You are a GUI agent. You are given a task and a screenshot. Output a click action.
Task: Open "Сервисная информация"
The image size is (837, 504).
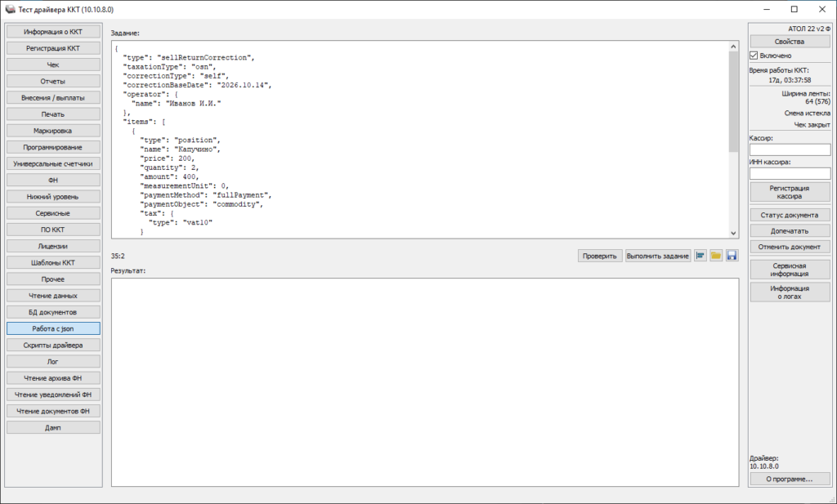point(790,270)
